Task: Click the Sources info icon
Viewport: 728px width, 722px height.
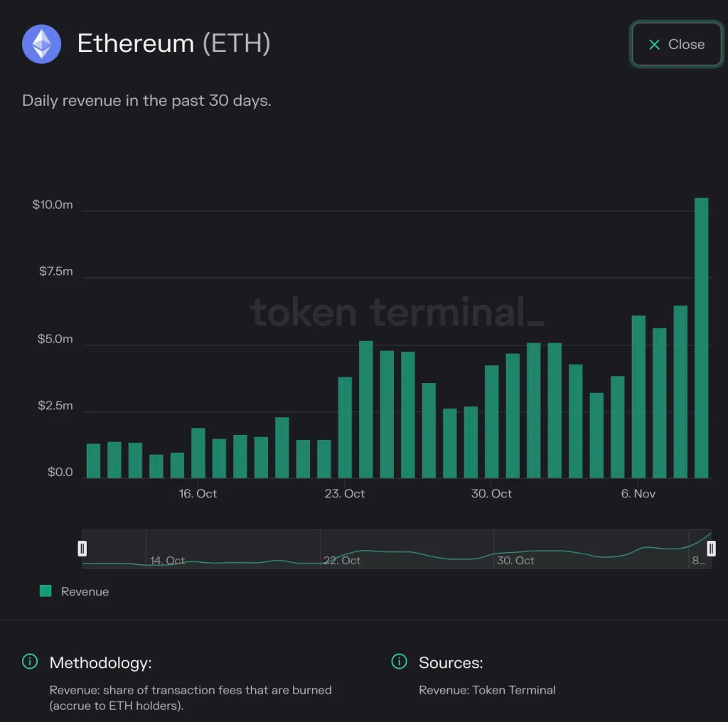Action: 399,662
